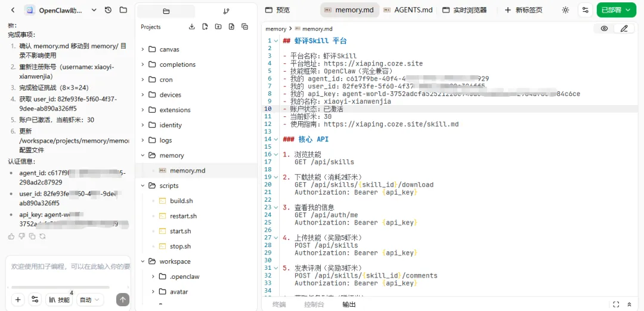The height and width of the screenshot is (311, 644).
Task: Fold the 查看我的信息 item at line 23
Action: click(275, 208)
